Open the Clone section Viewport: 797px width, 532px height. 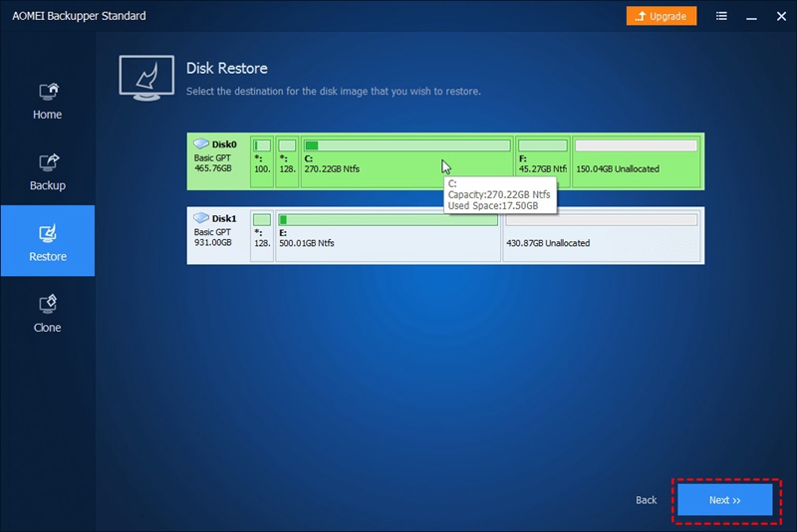47,314
